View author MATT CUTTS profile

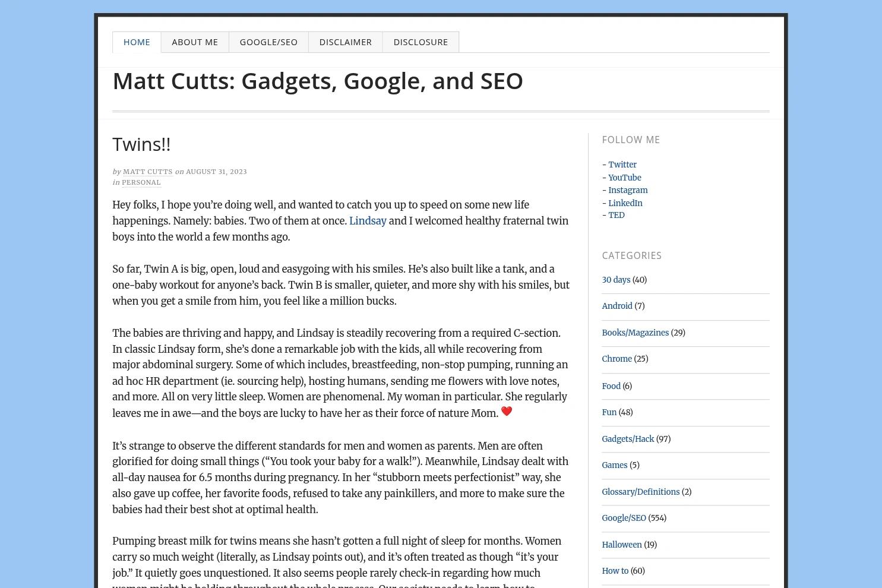[147, 172]
